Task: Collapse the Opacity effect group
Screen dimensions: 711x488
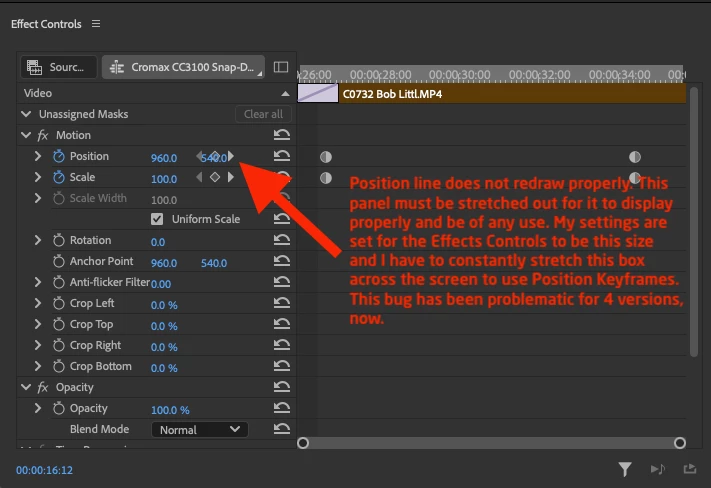Action: click(26, 387)
